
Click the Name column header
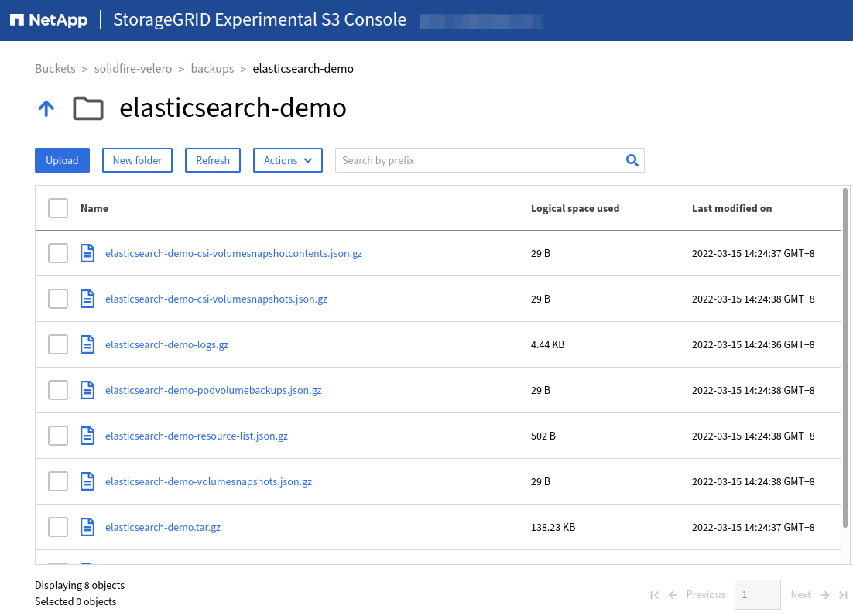tap(94, 208)
